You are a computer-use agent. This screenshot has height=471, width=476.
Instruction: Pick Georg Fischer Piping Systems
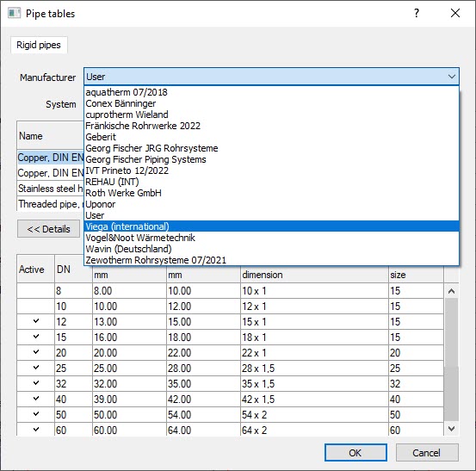pyautogui.click(x=271, y=159)
